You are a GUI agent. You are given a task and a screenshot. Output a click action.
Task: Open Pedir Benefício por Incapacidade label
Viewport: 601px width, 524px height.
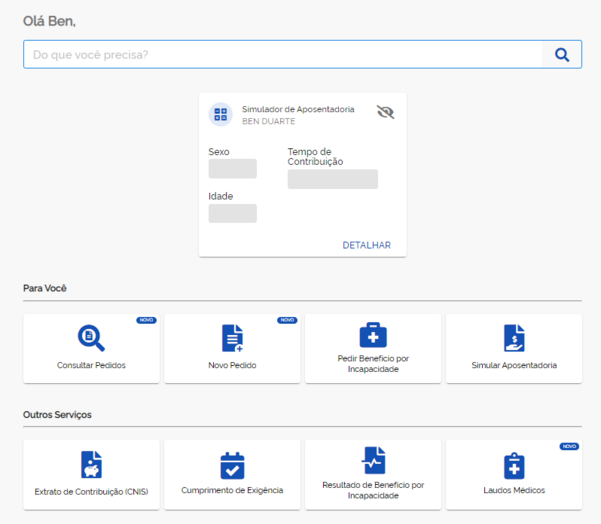(373, 364)
